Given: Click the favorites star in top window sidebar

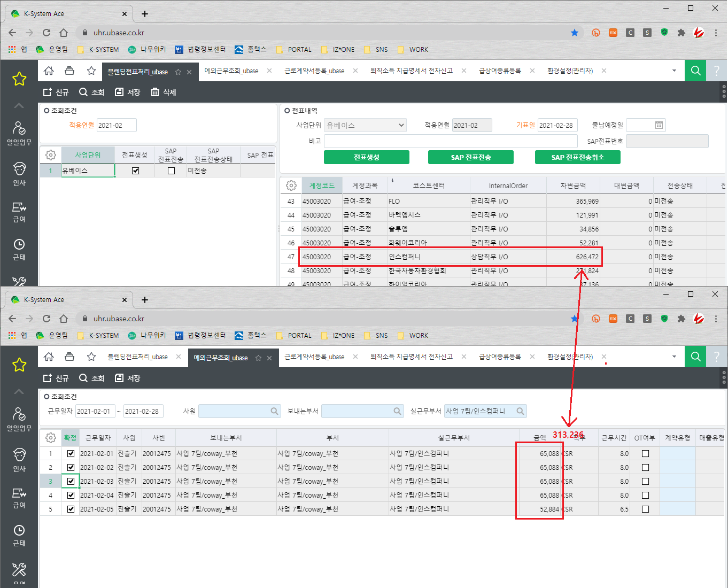Looking at the screenshot, I should (x=19, y=79).
